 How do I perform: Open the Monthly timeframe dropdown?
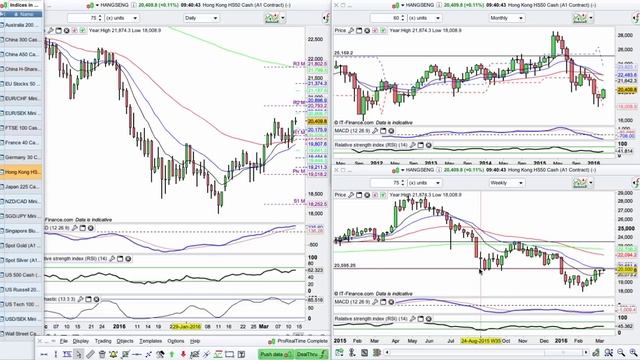coord(506,18)
